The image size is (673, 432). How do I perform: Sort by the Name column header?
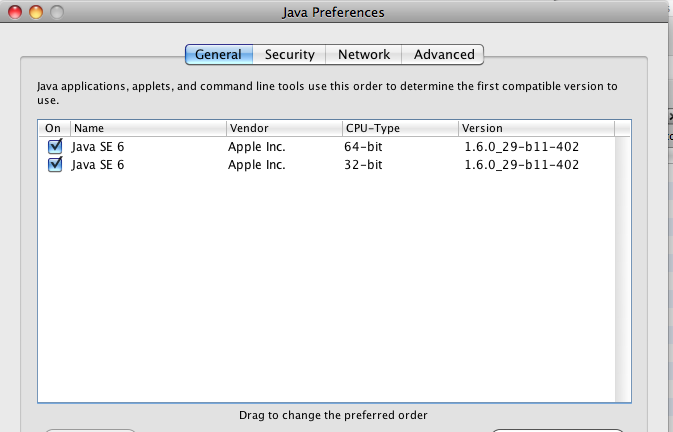(x=148, y=128)
